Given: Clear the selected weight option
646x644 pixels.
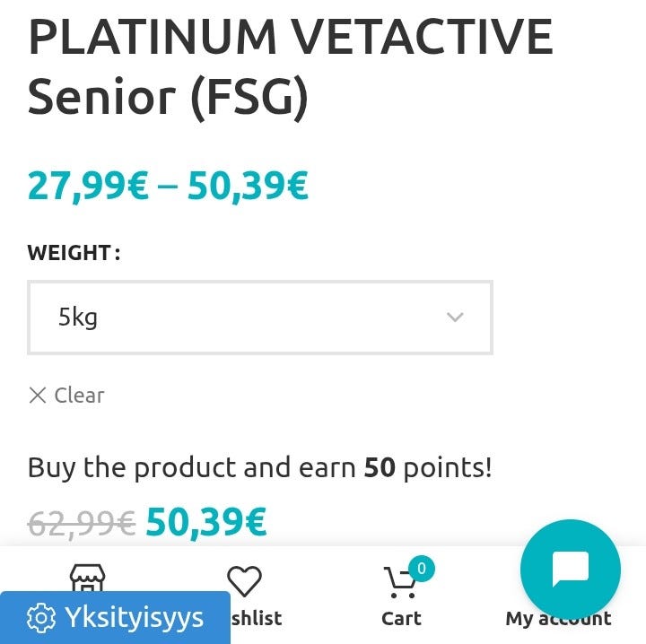Looking at the screenshot, I should (x=78, y=396).
